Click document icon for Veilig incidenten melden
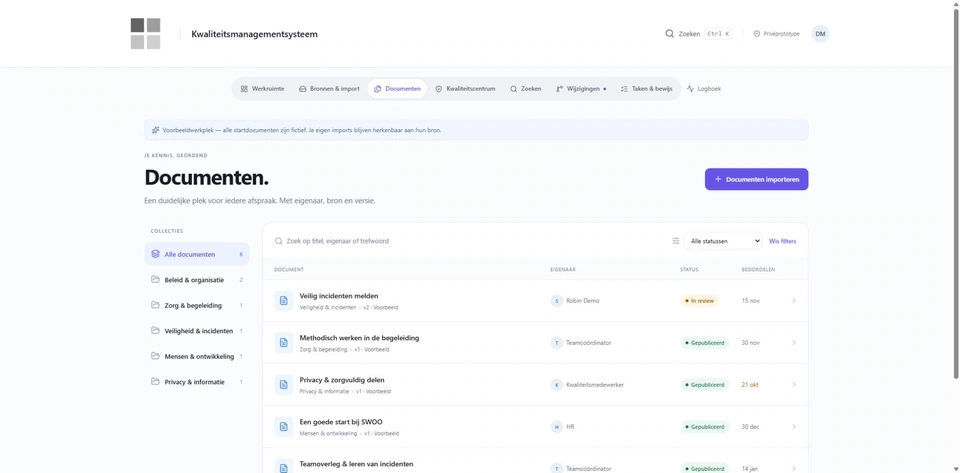This screenshot has height=473, width=960. pos(283,301)
